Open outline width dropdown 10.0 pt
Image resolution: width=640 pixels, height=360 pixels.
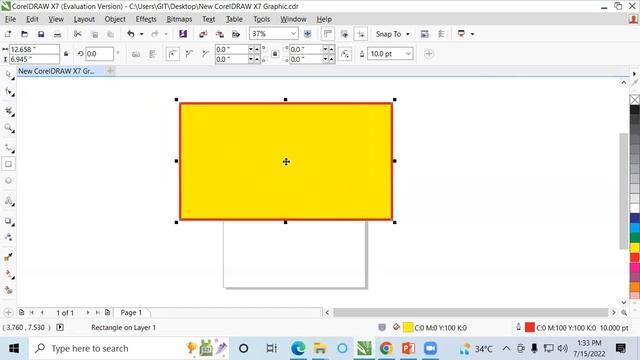coord(408,54)
